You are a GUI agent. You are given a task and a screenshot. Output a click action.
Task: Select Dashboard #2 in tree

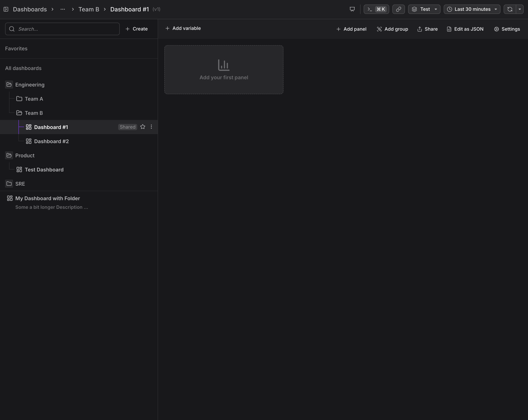pos(52,141)
